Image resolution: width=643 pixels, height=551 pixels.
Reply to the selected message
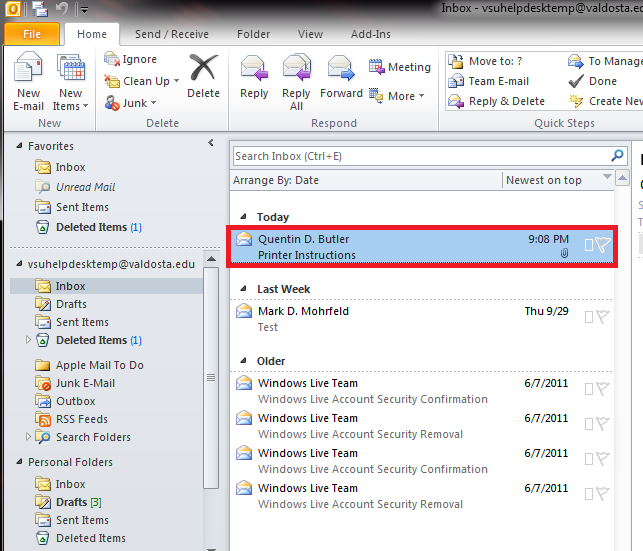[254, 77]
